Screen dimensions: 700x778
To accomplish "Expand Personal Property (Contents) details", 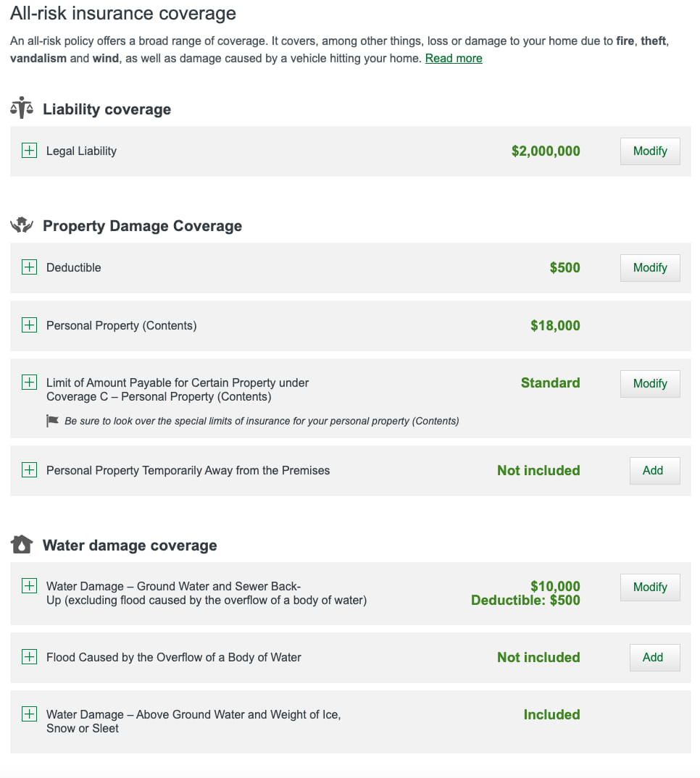I will [29, 325].
